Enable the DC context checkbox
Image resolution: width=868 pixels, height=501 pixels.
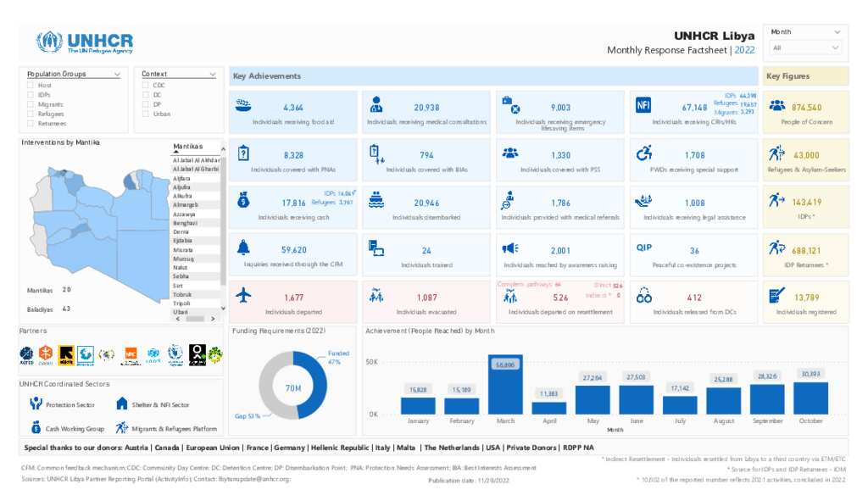146,95
